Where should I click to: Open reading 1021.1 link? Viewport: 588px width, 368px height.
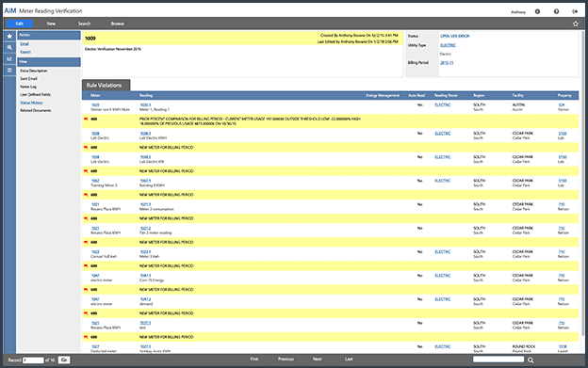point(145,205)
